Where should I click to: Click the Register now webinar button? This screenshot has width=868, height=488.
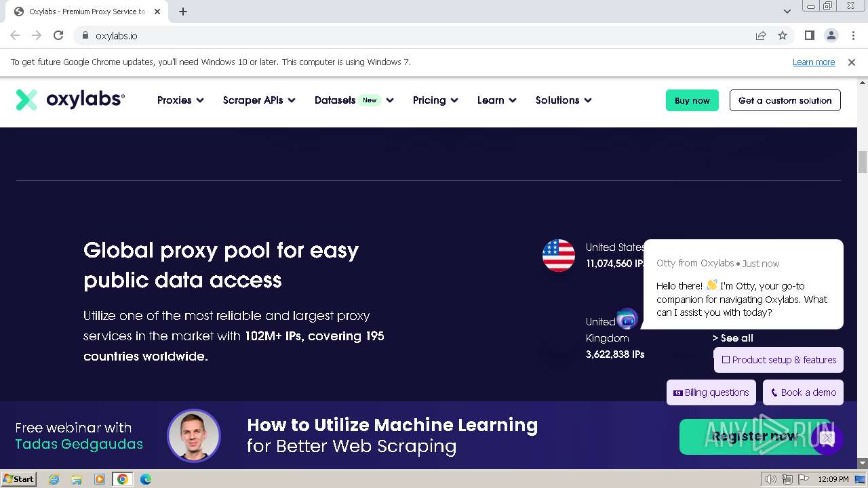tap(754, 436)
